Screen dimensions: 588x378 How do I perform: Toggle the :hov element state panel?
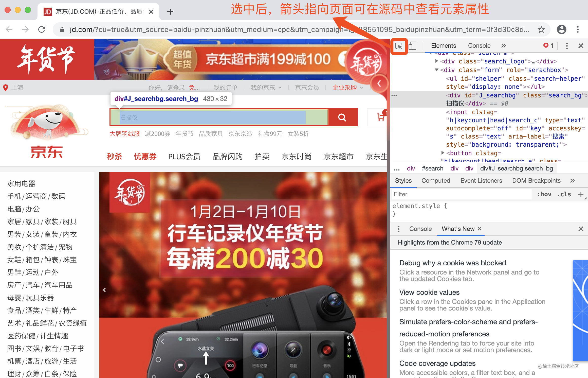[x=544, y=194]
